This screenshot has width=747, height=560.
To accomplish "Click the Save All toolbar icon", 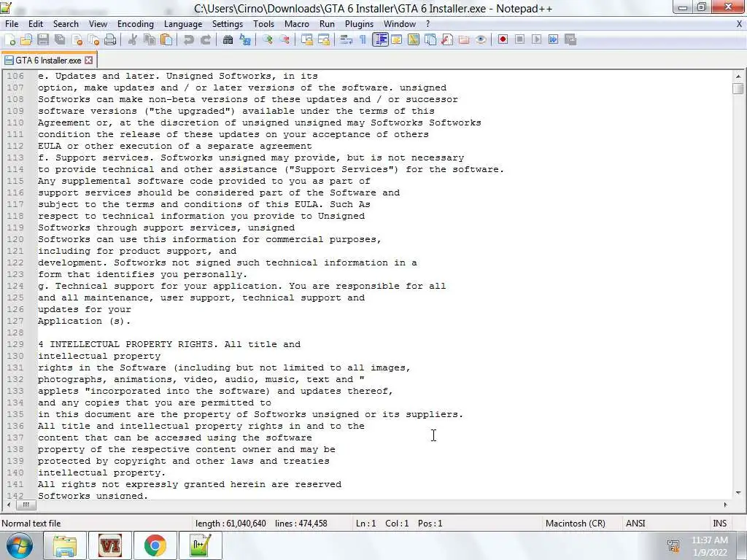I will tap(60, 40).
